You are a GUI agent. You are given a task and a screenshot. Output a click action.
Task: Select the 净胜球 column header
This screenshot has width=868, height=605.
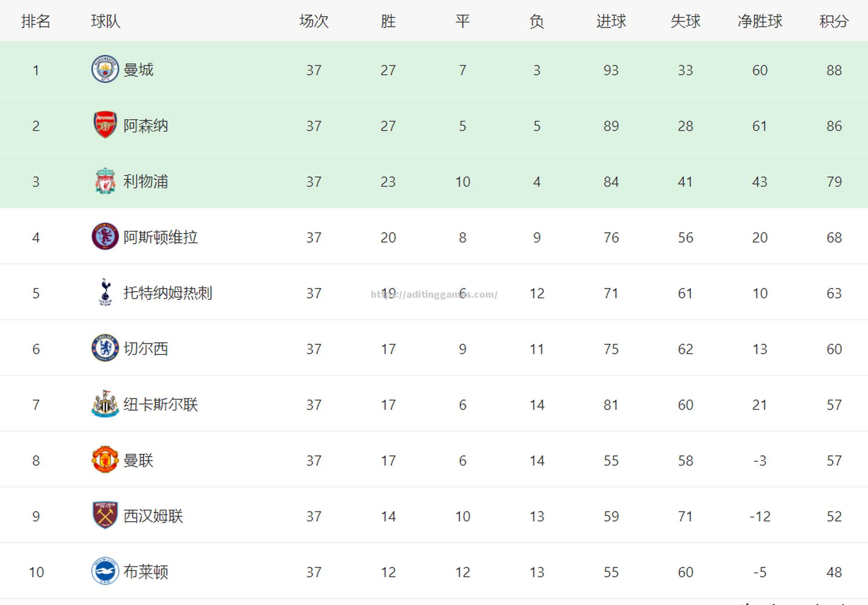tap(760, 21)
